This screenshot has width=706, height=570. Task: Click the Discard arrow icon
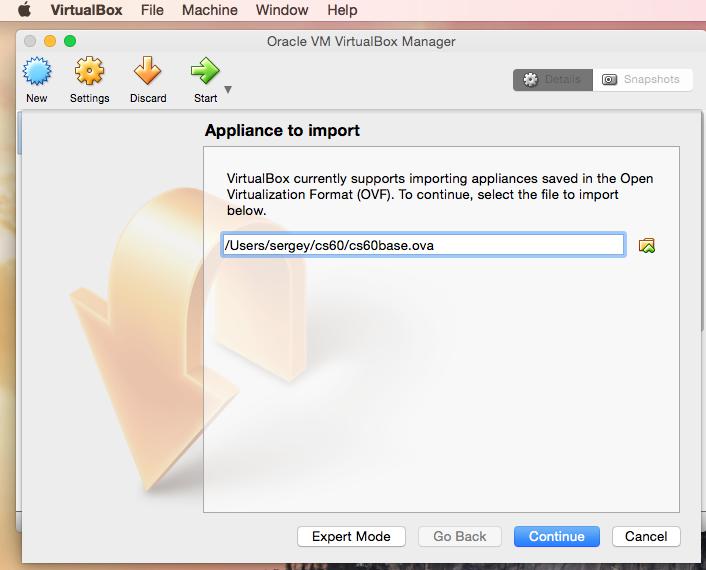147,71
